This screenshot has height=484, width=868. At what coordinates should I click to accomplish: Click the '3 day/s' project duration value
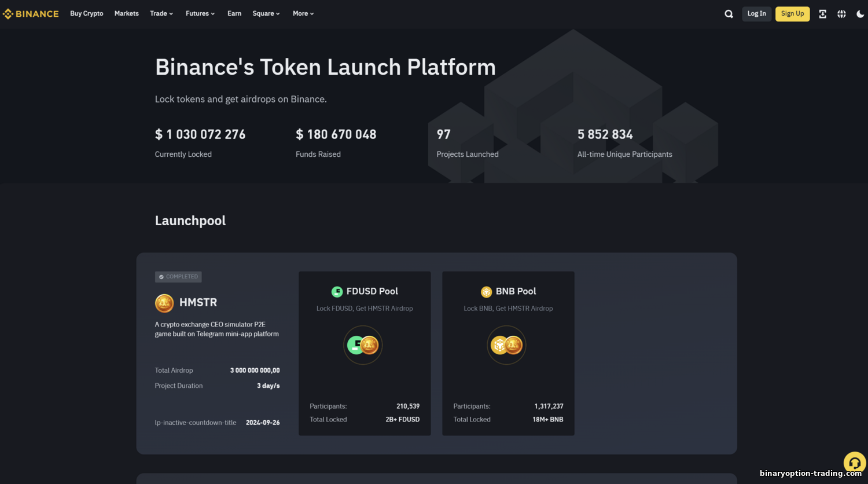(x=269, y=386)
